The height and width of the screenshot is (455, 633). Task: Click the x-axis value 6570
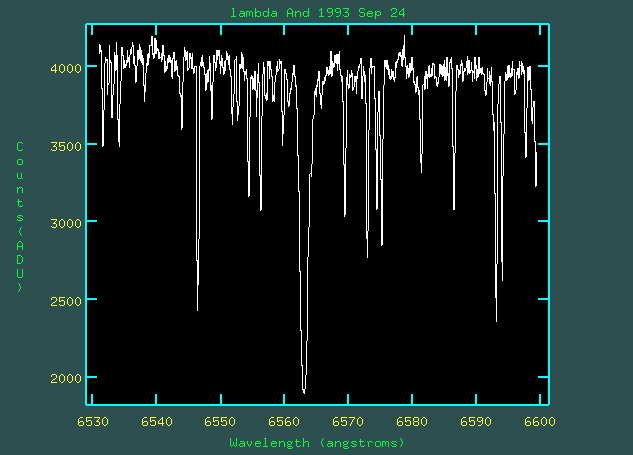tap(348, 422)
